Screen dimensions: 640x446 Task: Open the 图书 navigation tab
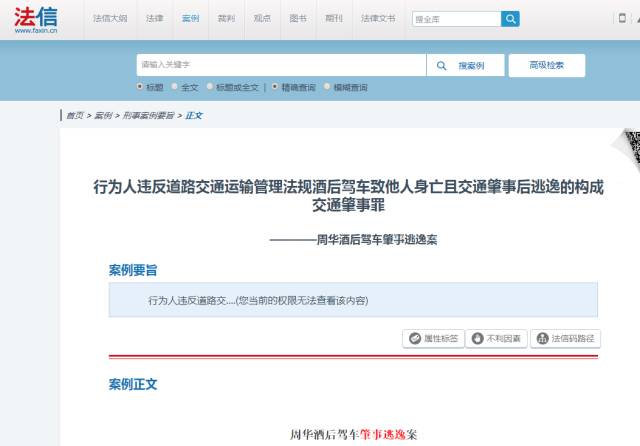pyautogui.click(x=298, y=18)
